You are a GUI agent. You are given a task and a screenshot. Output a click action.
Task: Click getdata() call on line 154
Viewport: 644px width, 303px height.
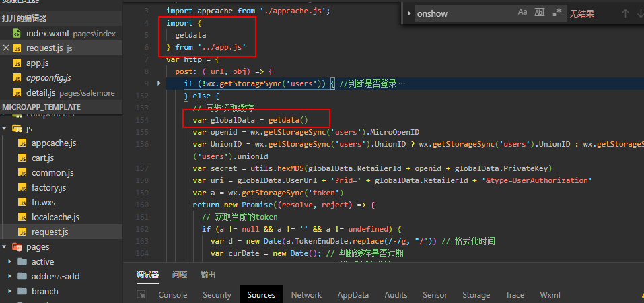tap(288, 120)
